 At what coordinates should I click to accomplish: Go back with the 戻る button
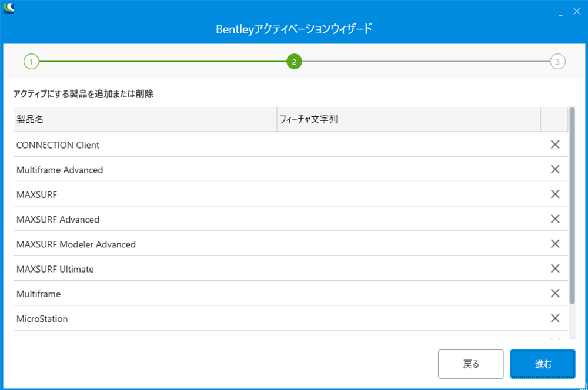pyautogui.click(x=470, y=364)
